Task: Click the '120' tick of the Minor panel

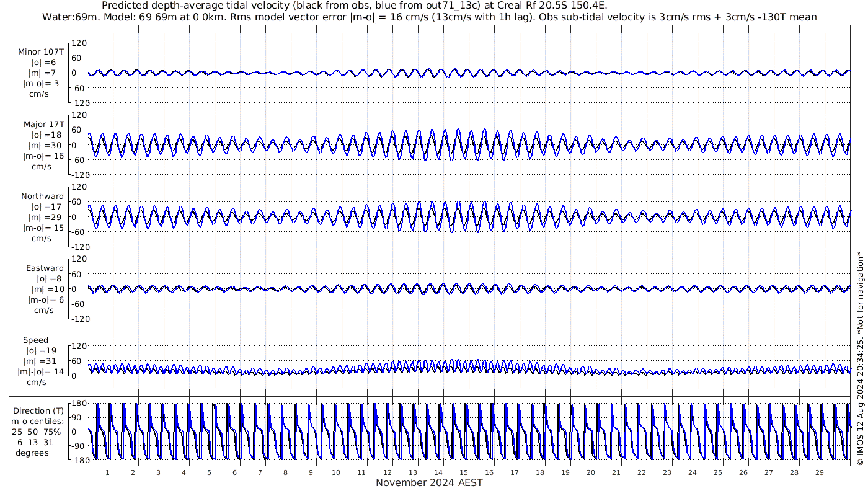Action: pos(79,43)
